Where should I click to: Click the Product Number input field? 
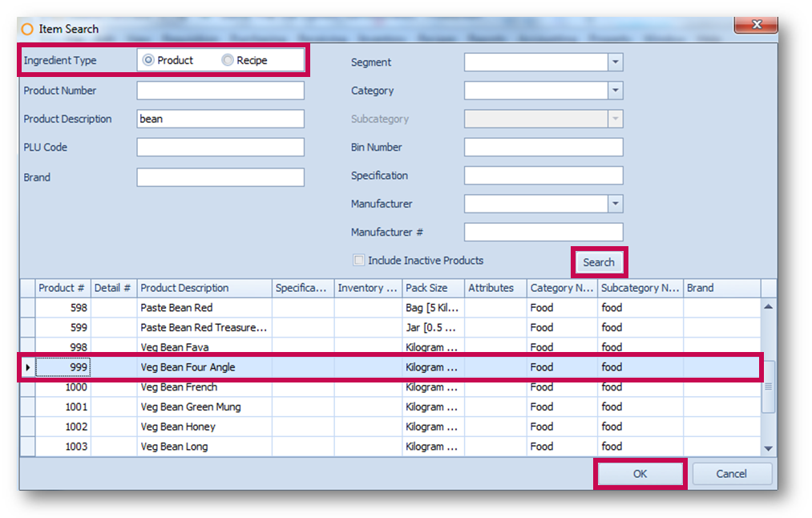point(220,91)
